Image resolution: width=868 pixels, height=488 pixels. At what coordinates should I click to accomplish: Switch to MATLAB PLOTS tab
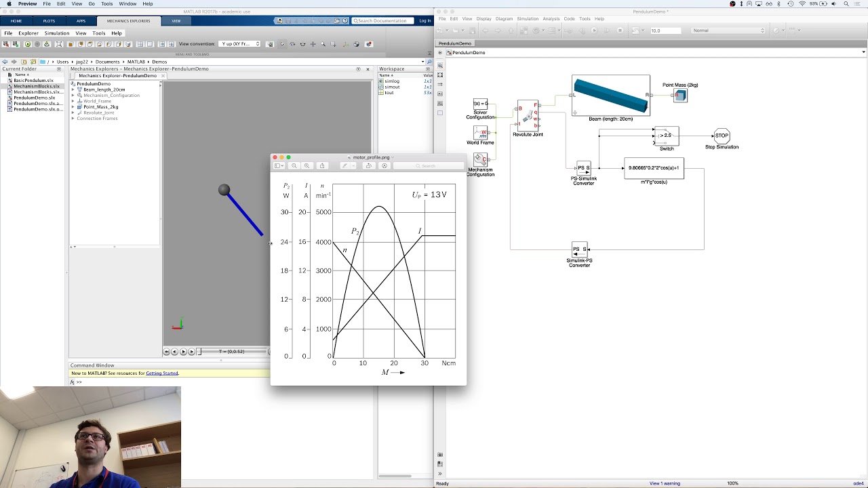coord(49,21)
